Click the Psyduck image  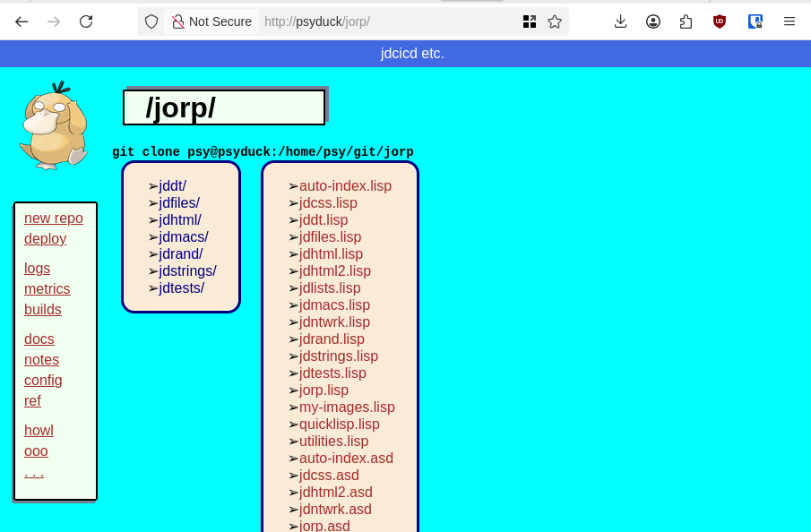(x=54, y=125)
